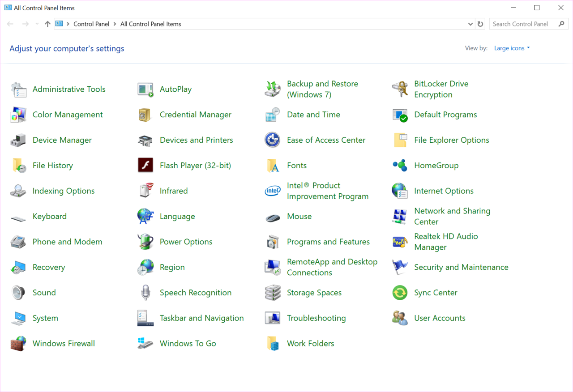Click the Forward navigation arrow

(x=26, y=24)
